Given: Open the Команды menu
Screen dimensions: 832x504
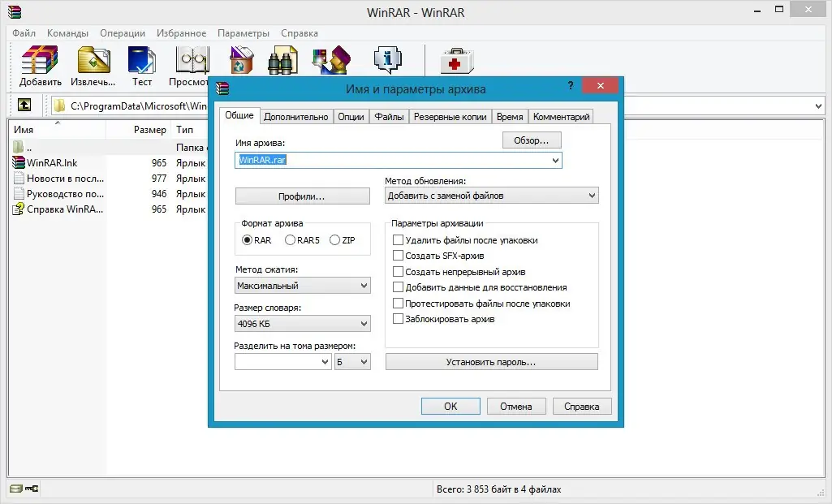Looking at the screenshot, I should click(x=67, y=33).
